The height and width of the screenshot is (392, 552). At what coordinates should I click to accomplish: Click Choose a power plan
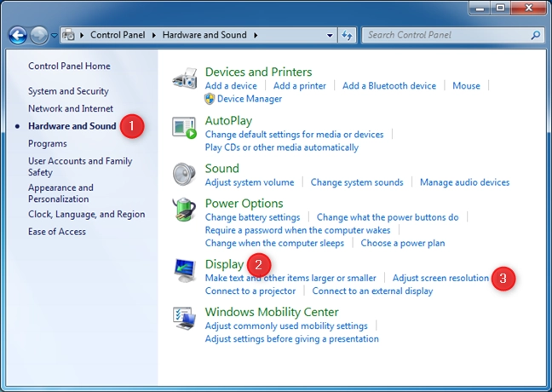403,244
